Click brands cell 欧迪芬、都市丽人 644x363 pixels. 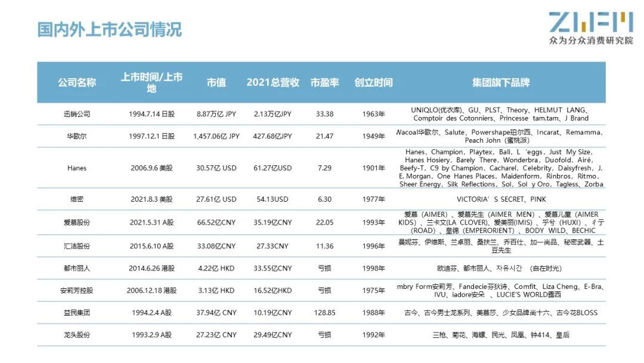coord(500,268)
